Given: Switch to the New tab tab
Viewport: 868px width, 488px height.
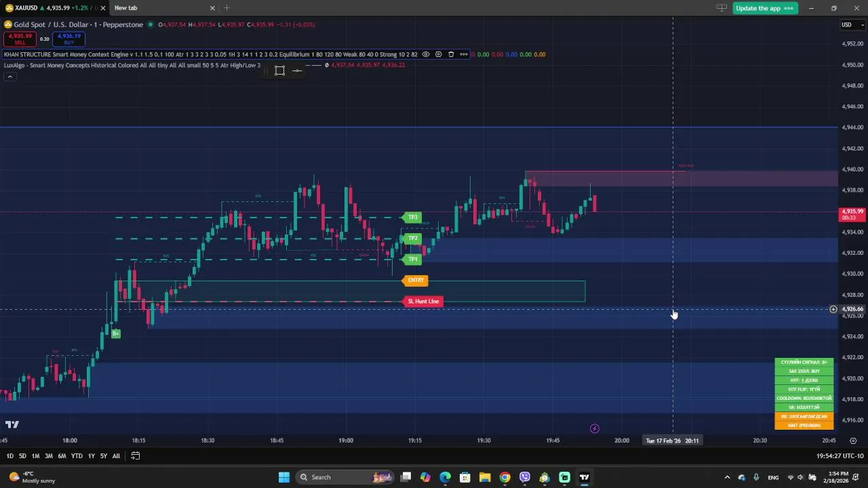Looking at the screenshot, I should click(x=163, y=8).
